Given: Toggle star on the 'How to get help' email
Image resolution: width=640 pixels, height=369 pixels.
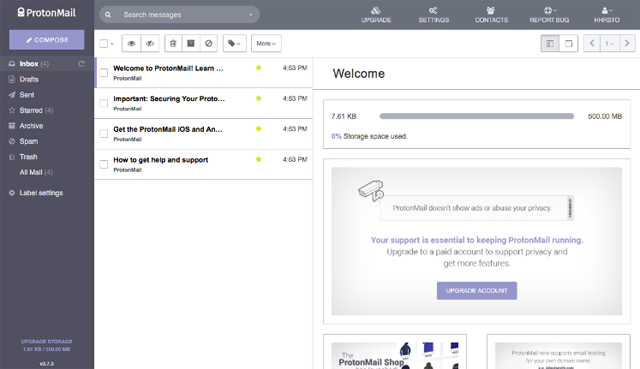Looking at the screenshot, I should (x=258, y=159).
